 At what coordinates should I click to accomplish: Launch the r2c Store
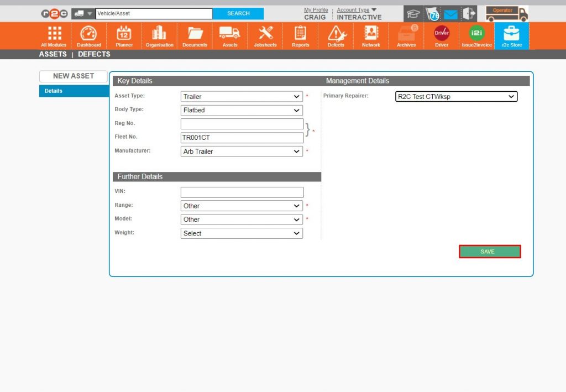coord(511,36)
